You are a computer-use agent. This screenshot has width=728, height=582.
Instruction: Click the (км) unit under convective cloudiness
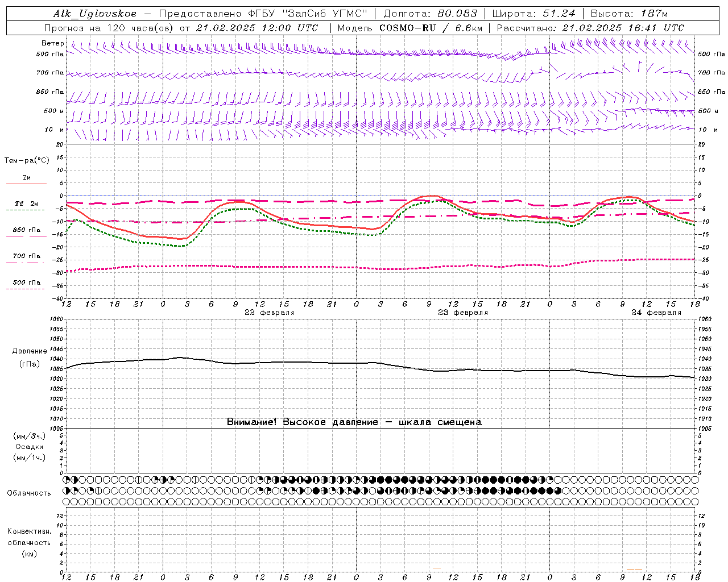tap(30, 554)
